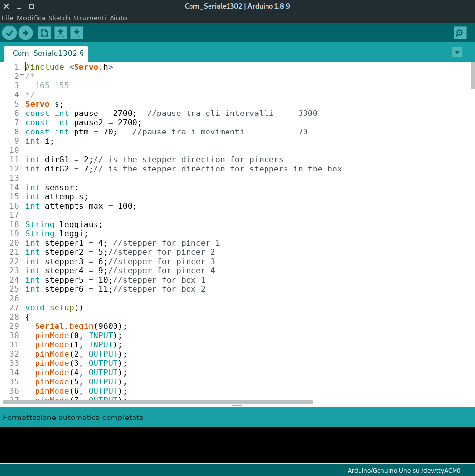This screenshot has width=475, height=476.
Task: Click the '//pause tra gli intervalli' comment
Action: click(210, 113)
